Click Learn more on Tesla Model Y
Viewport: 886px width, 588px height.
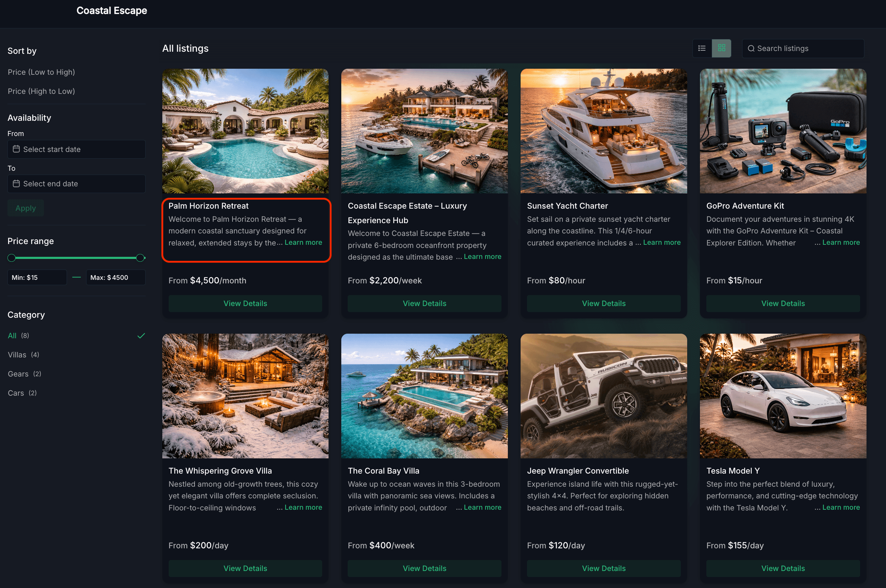841,507
